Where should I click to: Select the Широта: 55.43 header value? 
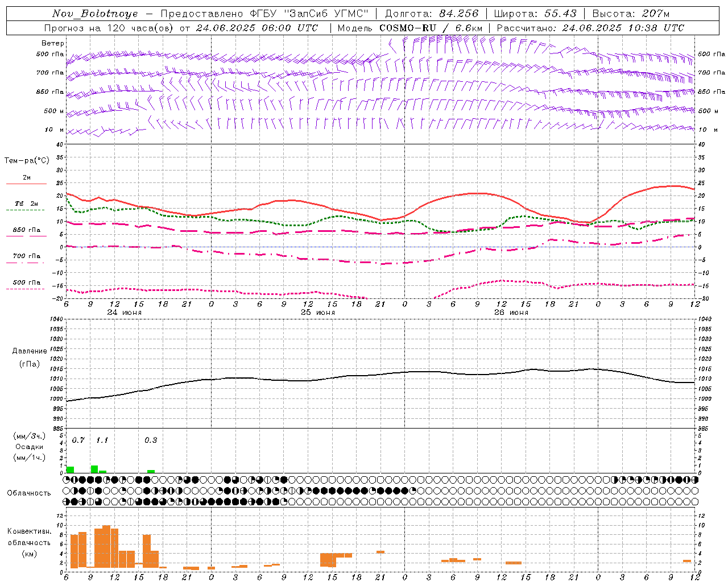[535, 14]
